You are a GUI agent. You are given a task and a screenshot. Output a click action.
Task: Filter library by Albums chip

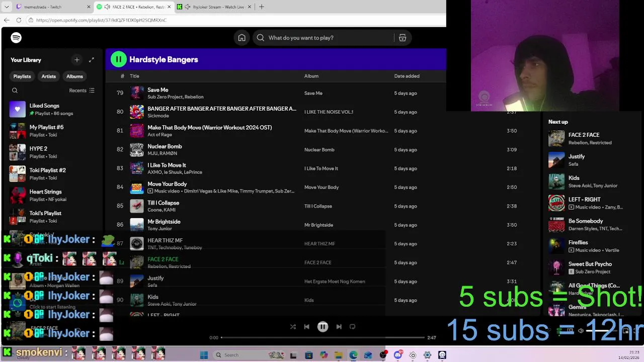[74, 76]
